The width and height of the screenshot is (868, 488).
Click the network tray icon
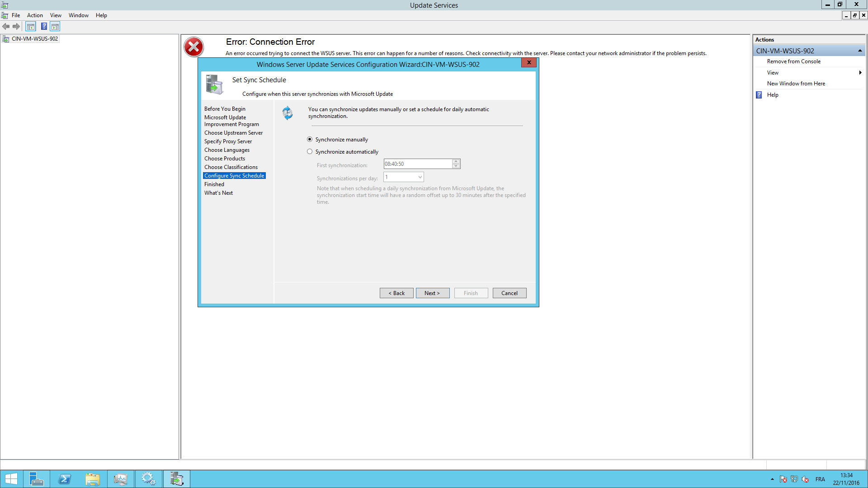tap(794, 479)
